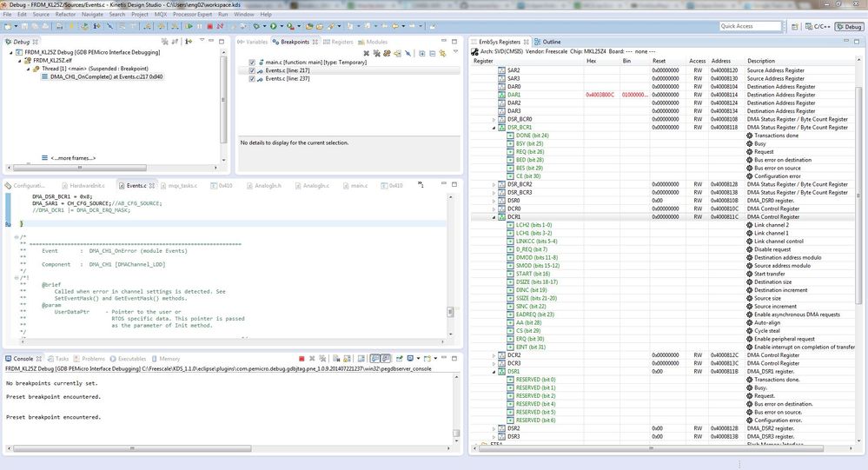Toggle 'Show console when standard out changes' in the Console toolbar

click(x=374, y=359)
